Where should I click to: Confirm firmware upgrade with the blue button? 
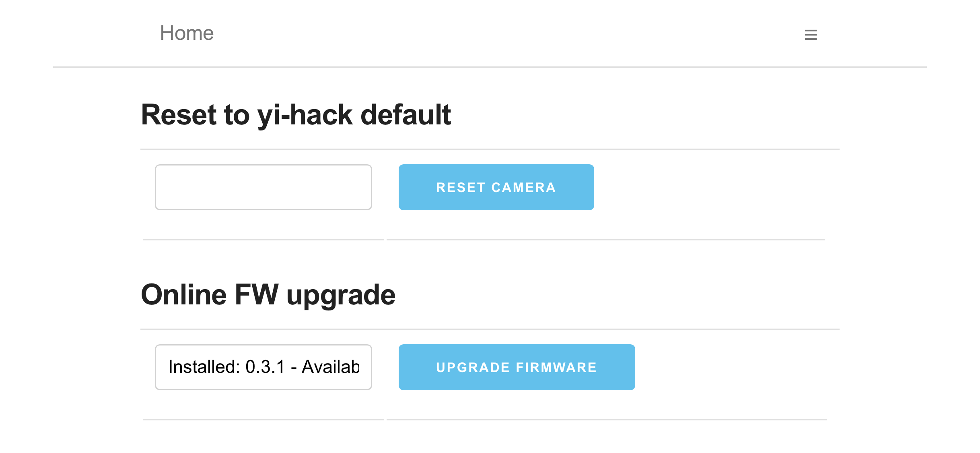(516, 367)
